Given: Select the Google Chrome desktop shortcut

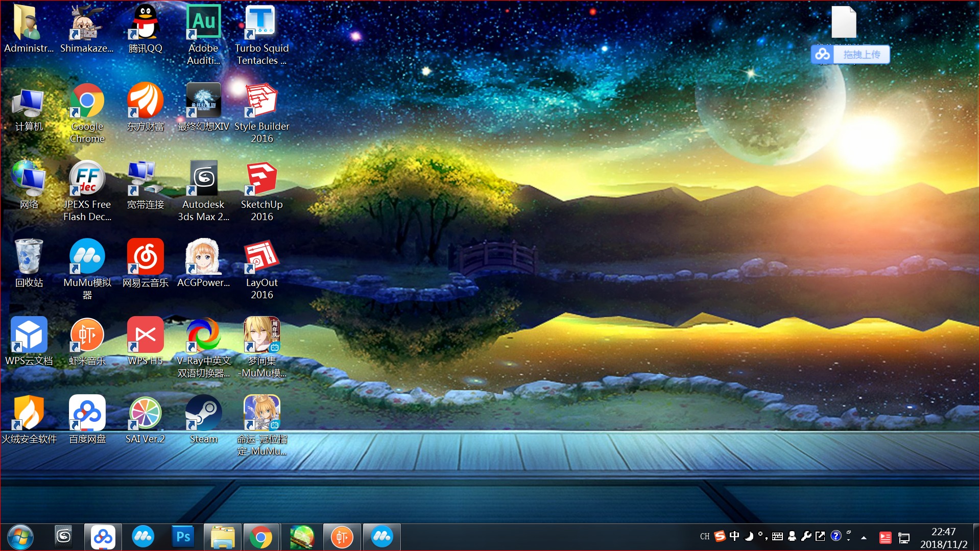Looking at the screenshot, I should pos(87,113).
